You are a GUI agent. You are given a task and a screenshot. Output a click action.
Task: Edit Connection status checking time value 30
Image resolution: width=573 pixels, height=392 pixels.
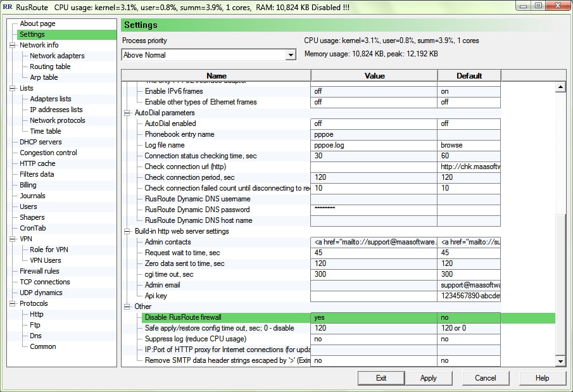pos(374,156)
